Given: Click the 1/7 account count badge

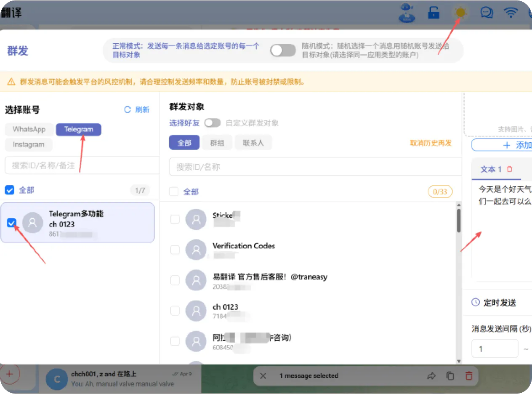Looking at the screenshot, I should (140, 190).
